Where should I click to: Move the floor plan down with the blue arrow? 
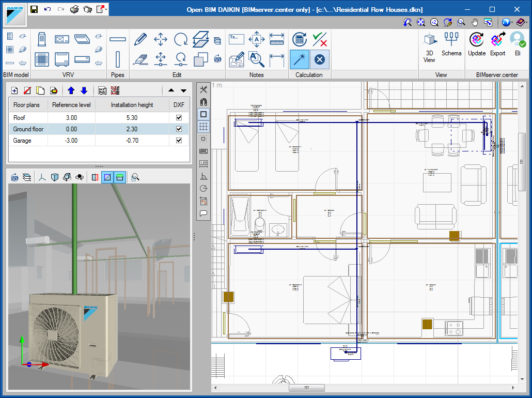click(84, 90)
